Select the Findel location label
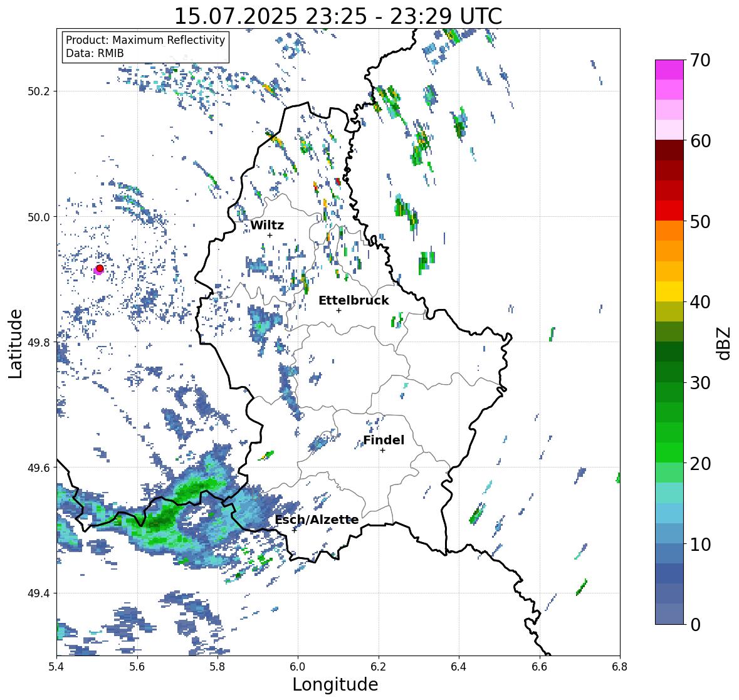 pos(384,440)
